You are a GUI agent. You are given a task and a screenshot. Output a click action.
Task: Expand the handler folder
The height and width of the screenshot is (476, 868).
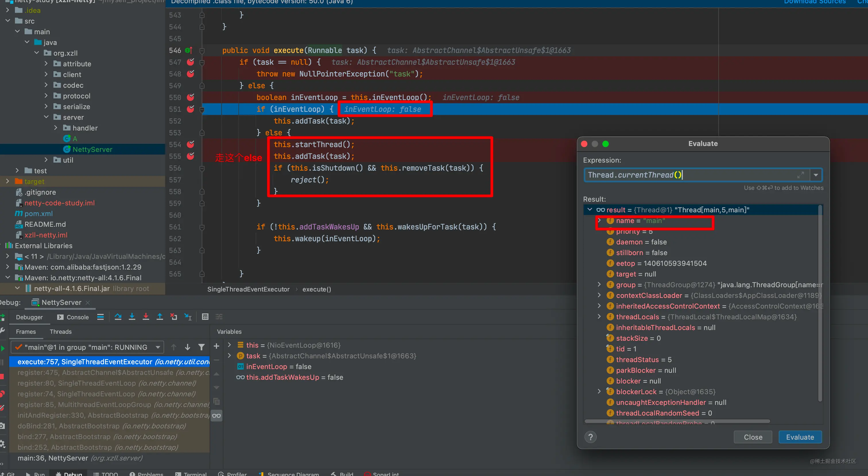pyautogui.click(x=56, y=128)
